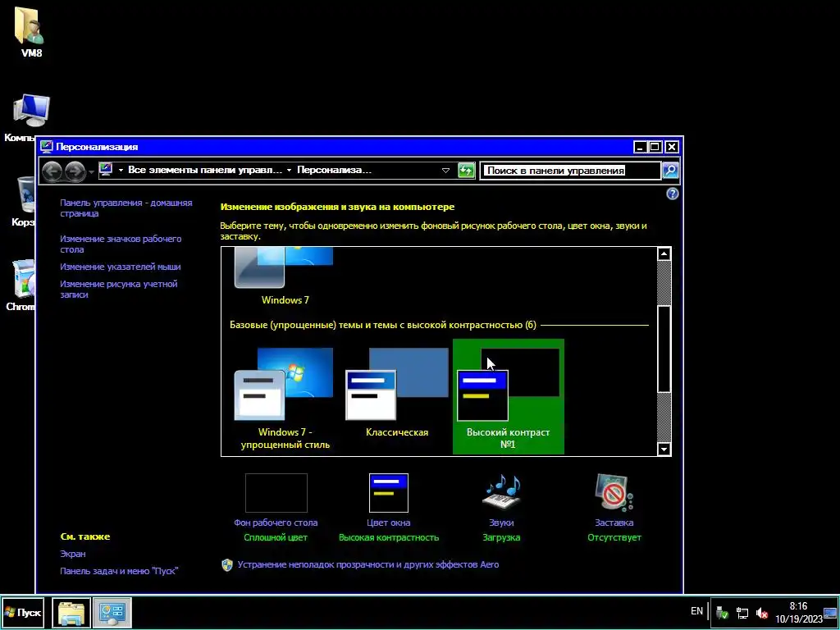Click Control Panel taskbar button

(112, 612)
